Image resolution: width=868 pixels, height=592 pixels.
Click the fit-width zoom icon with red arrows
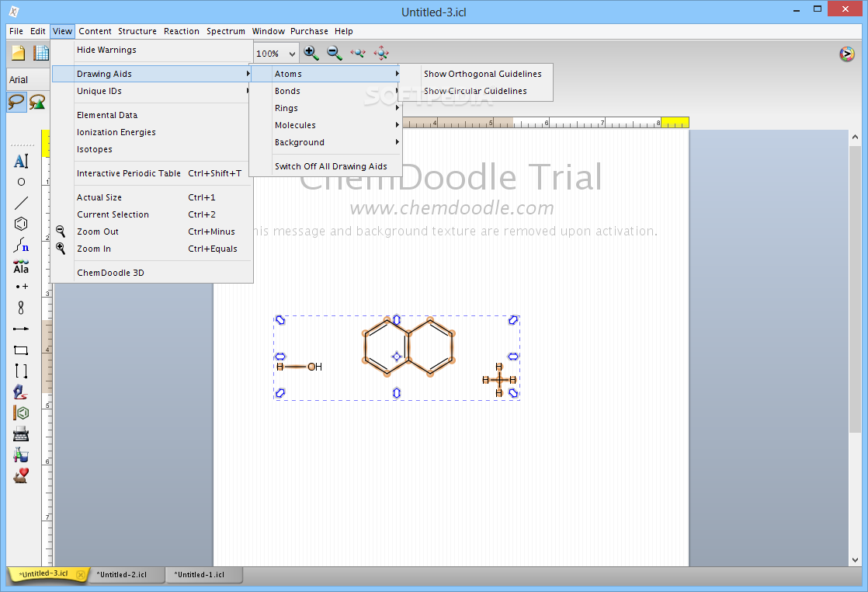(x=358, y=53)
